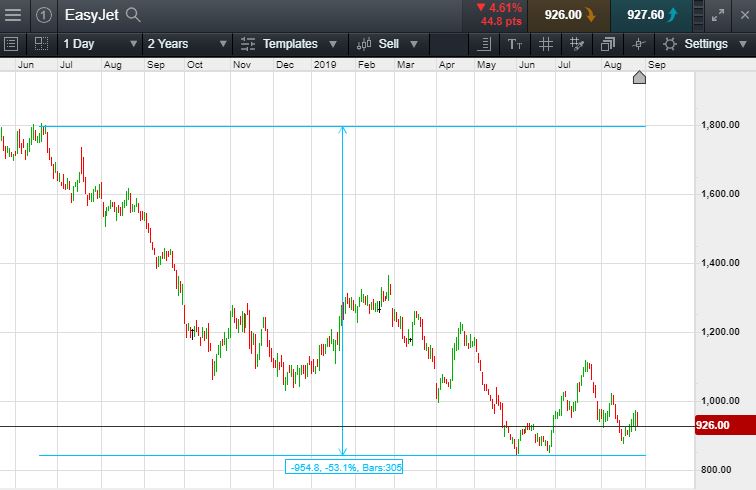Open the list view icon in toolbar
Screen dimensions: 756x490
(11, 44)
